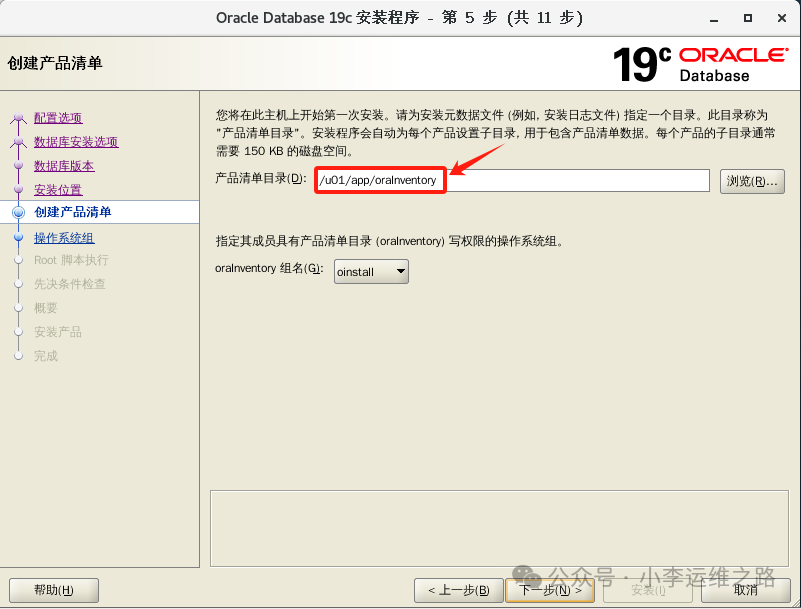
Task: Click the message area box at bottom
Action: click(499, 529)
